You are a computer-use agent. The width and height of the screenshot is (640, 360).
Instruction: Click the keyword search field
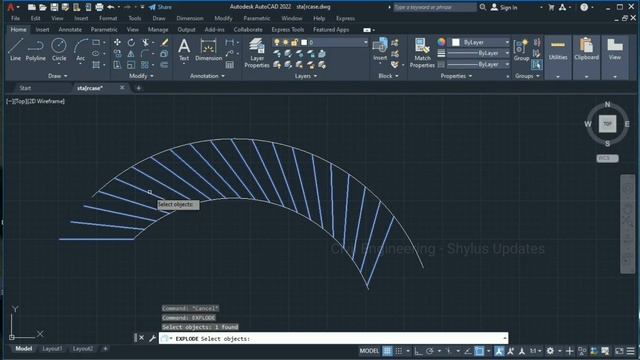[x=435, y=7]
